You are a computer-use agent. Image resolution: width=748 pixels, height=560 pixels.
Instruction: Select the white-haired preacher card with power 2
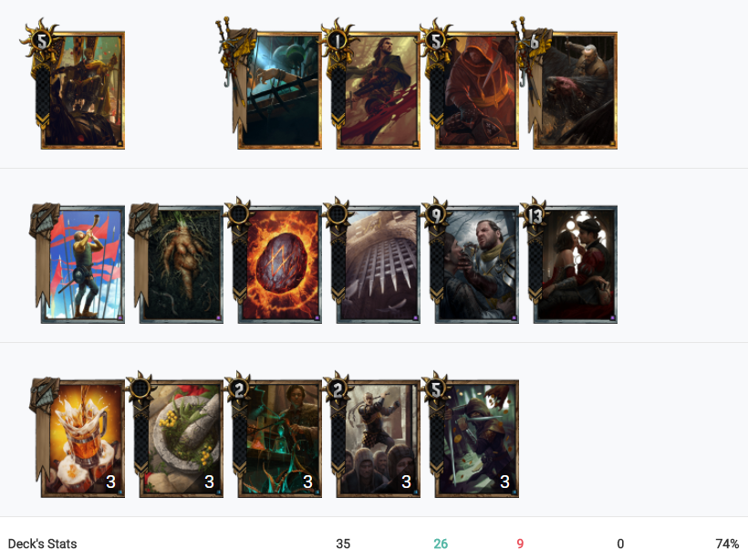[379, 439]
